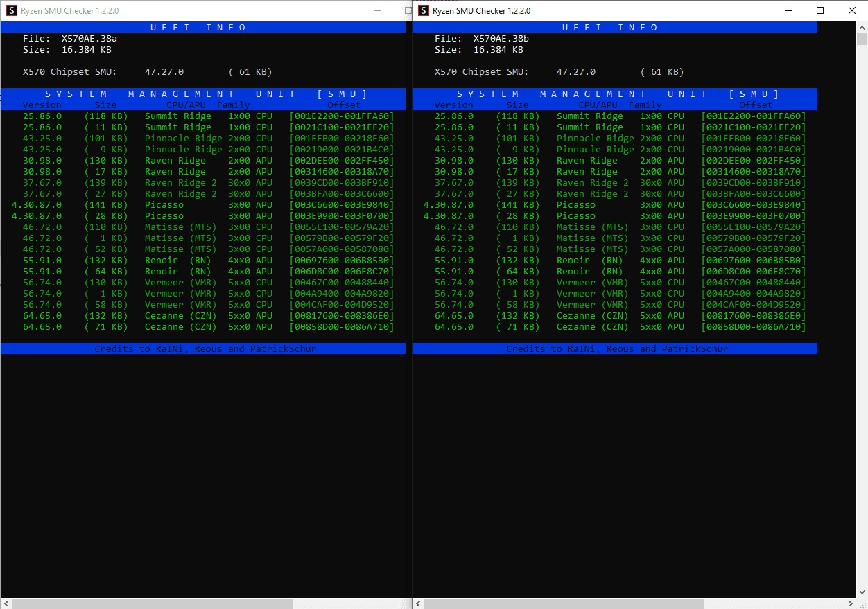Minimize the left Ryzen SMU Checker window
Image resolution: width=868 pixels, height=609 pixels.
click(x=377, y=10)
